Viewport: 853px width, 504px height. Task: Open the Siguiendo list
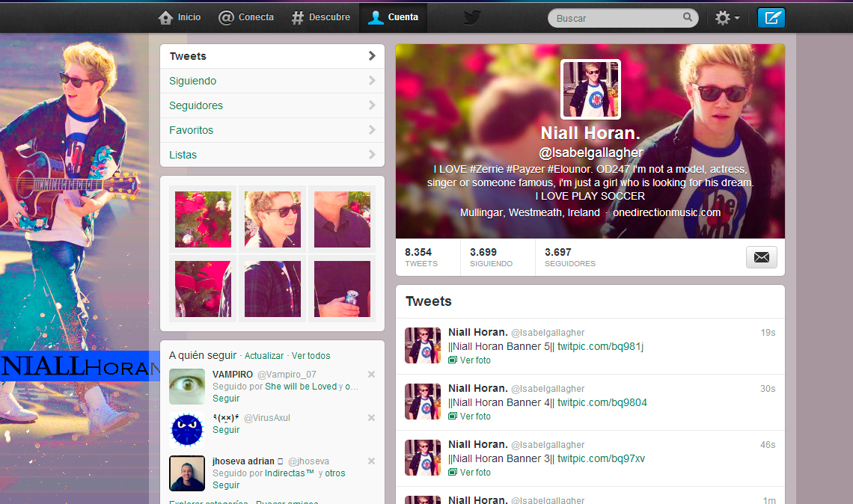point(272,81)
